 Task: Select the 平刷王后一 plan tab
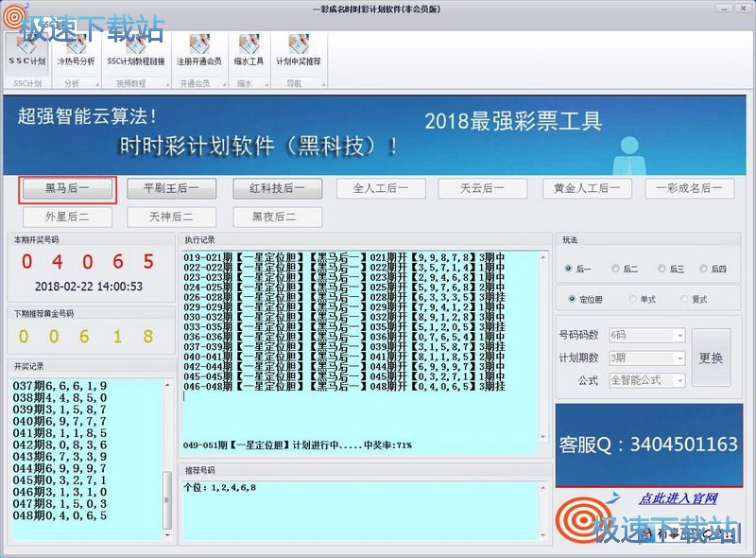tap(171, 188)
